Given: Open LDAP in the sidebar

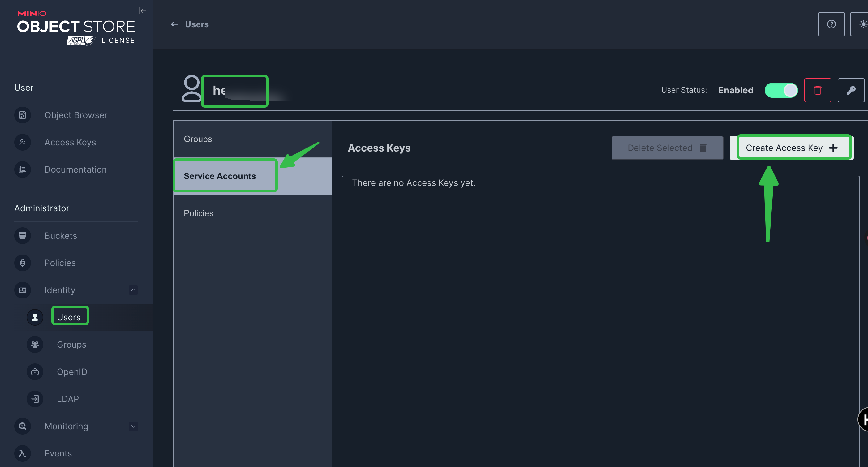Looking at the screenshot, I should [68, 399].
